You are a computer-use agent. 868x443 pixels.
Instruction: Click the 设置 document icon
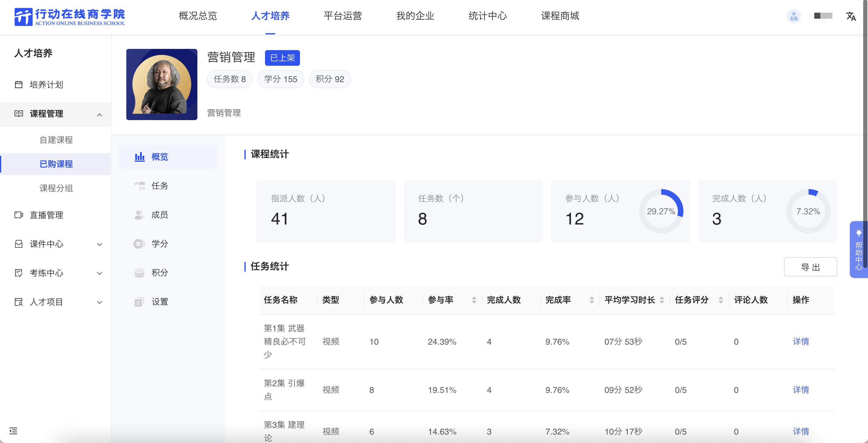(x=139, y=302)
